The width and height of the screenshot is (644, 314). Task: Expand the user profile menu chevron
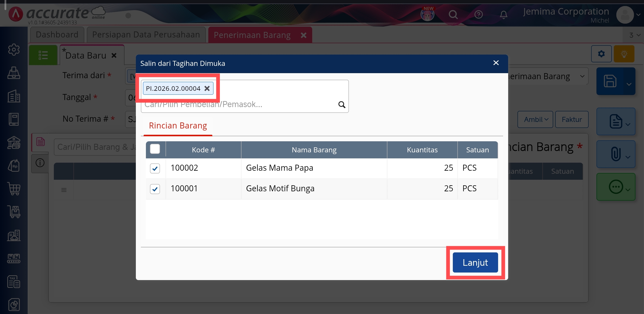click(x=638, y=15)
